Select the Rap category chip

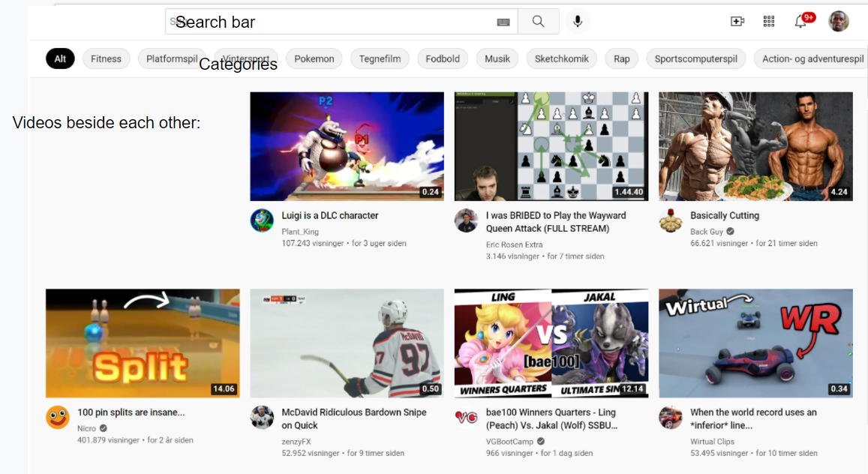(622, 58)
